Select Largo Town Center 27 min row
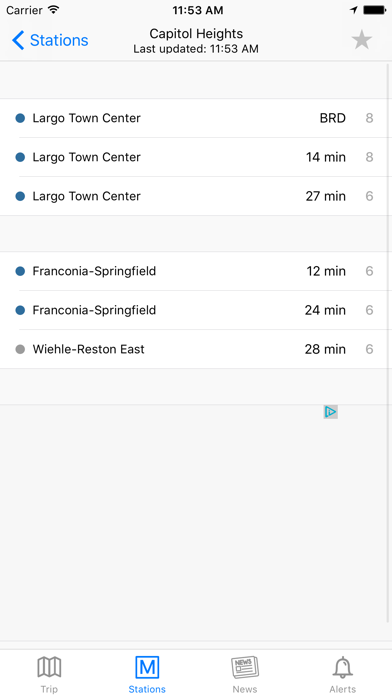This screenshot has height=696, width=392. coord(196,196)
